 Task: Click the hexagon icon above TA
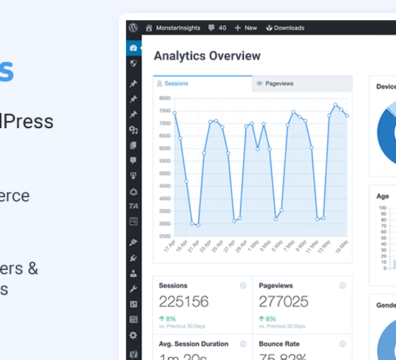133,192
